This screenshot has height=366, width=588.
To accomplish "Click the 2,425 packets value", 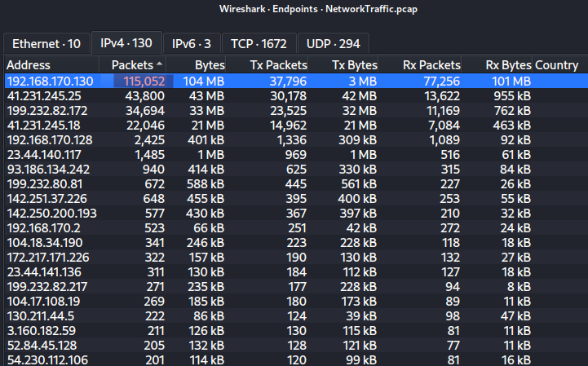I will (149, 140).
